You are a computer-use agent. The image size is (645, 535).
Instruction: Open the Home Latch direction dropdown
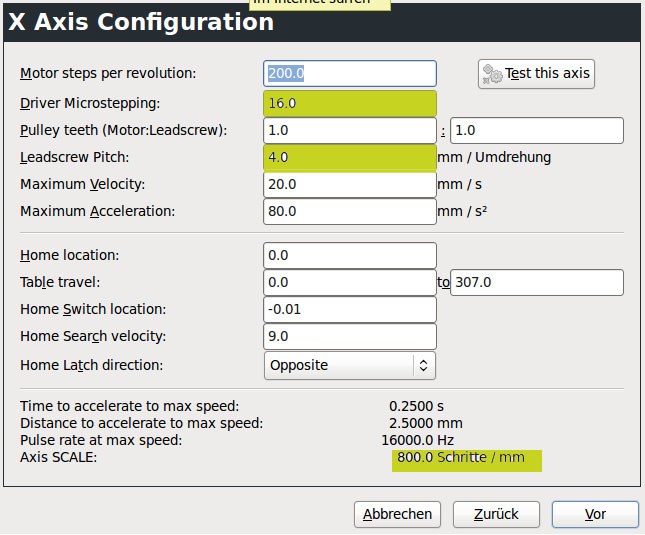pos(350,366)
